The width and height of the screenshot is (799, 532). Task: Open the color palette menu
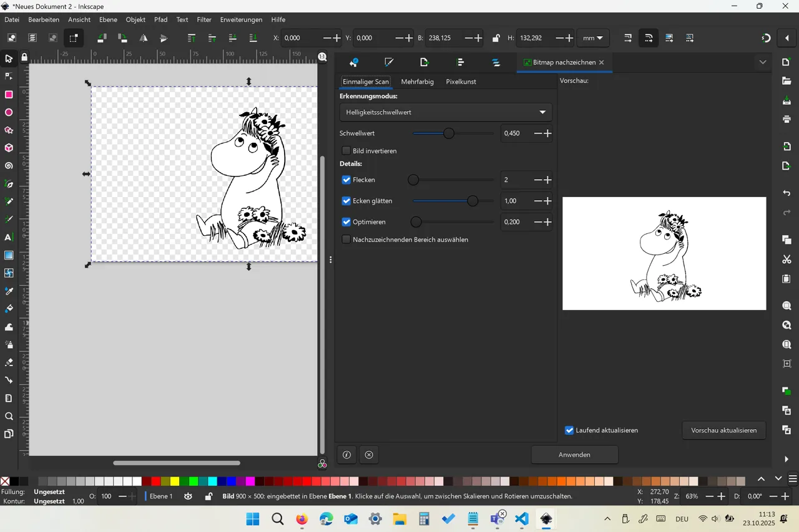click(x=793, y=479)
